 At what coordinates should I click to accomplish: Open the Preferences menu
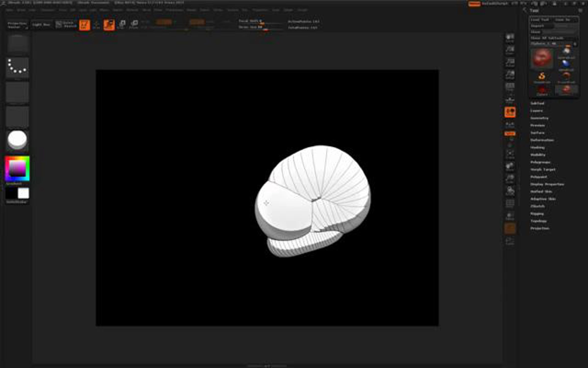(x=174, y=10)
